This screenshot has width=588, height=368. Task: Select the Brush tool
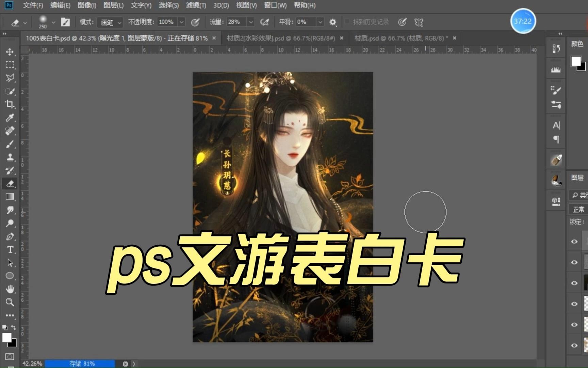coord(10,144)
